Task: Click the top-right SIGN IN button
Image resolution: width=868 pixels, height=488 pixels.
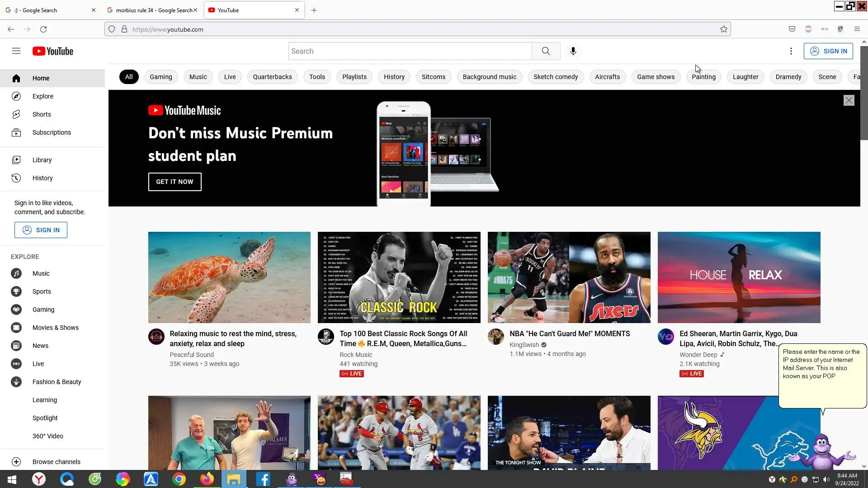Action: (x=828, y=51)
